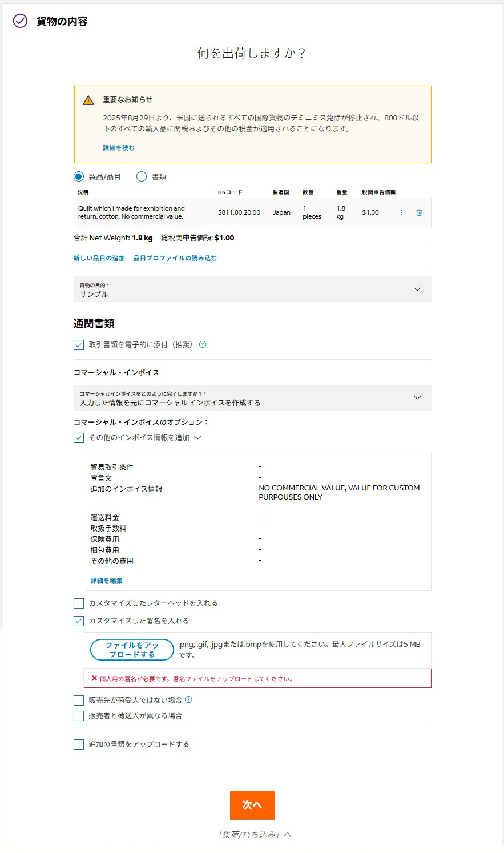Collapse the その他のインボイス情報を追加 chevron
Image resolution: width=504 pixels, height=853 pixels.
coord(198,438)
